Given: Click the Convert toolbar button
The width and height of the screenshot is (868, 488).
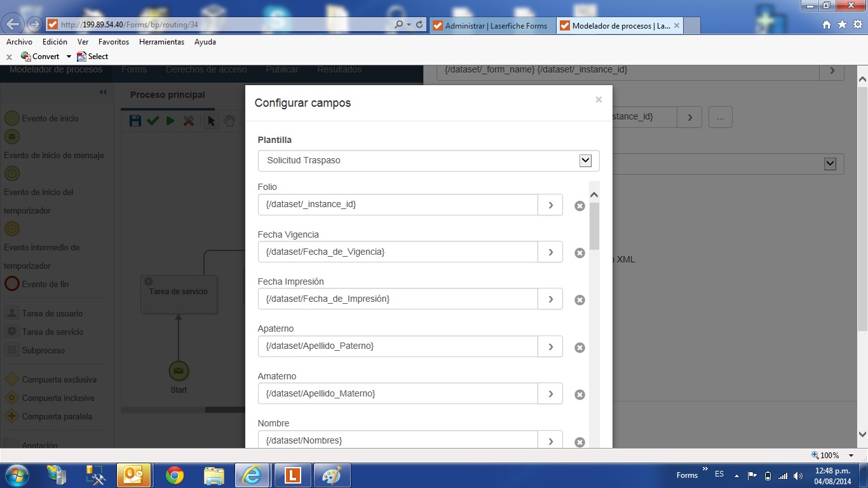Looking at the screenshot, I should coord(41,57).
